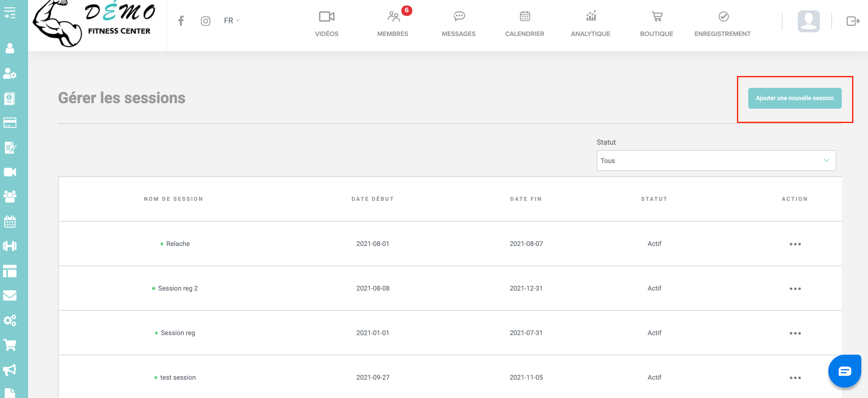
Task: Click start date 2021-08-01
Action: [373, 244]
